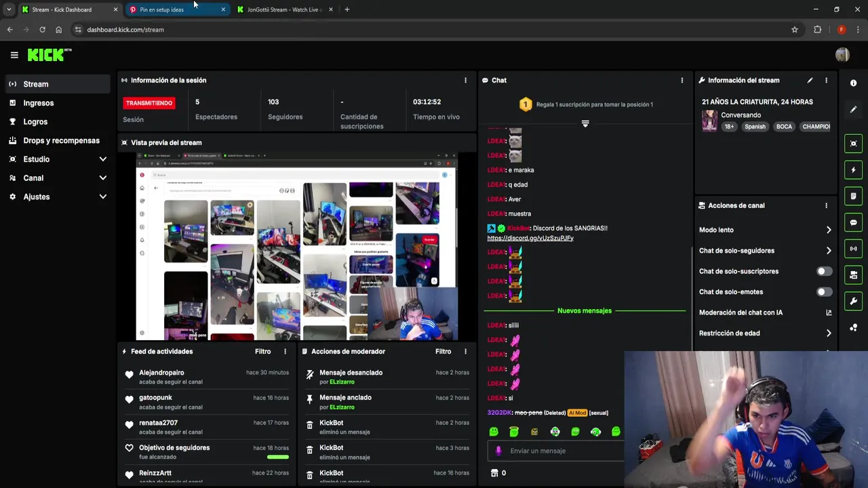Image resolution: width=868 pixels, height=488 pixels.
Task: Open the Acciones de moderador Filtro dropdown
Action: (x=443, y=351)
